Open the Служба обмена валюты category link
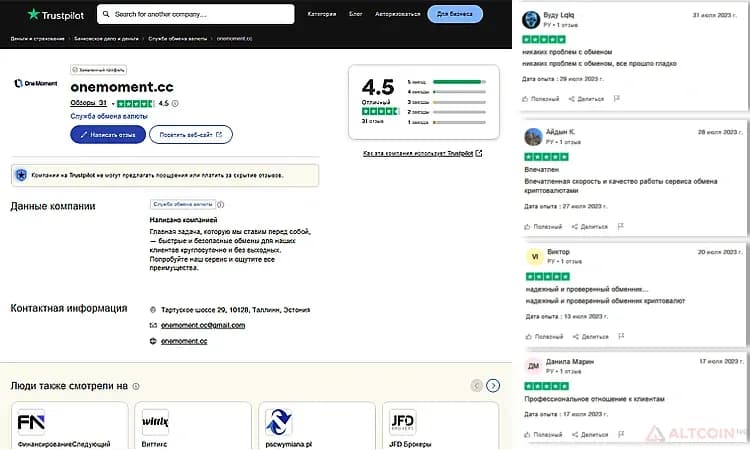This screenshot has height=450, width=750. tap(109, 116)
